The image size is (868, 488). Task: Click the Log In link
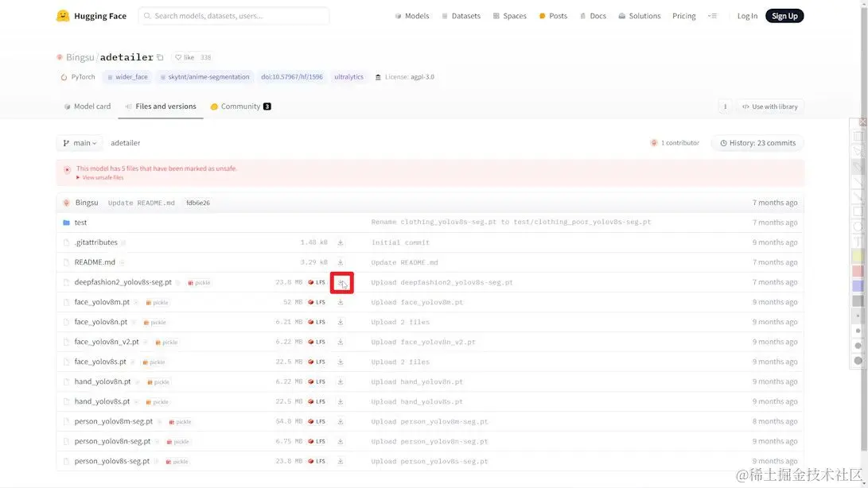tap(747, 16)
